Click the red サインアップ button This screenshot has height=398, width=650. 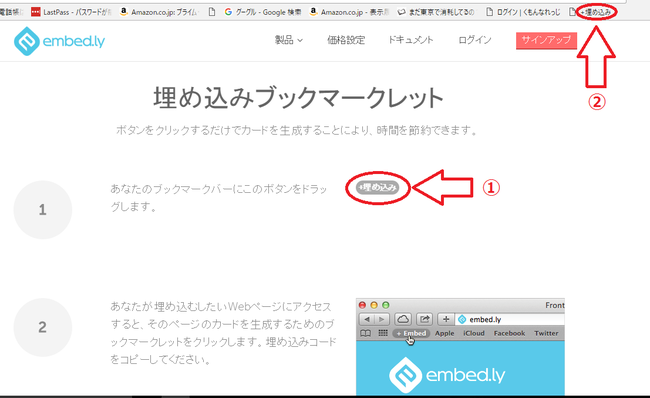pyautogui.click(x=546, y=41)
